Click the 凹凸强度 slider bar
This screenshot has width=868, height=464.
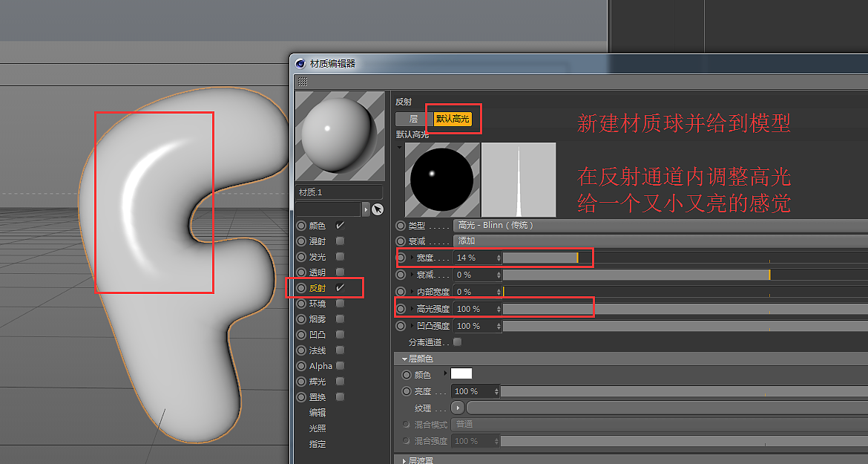685,326
